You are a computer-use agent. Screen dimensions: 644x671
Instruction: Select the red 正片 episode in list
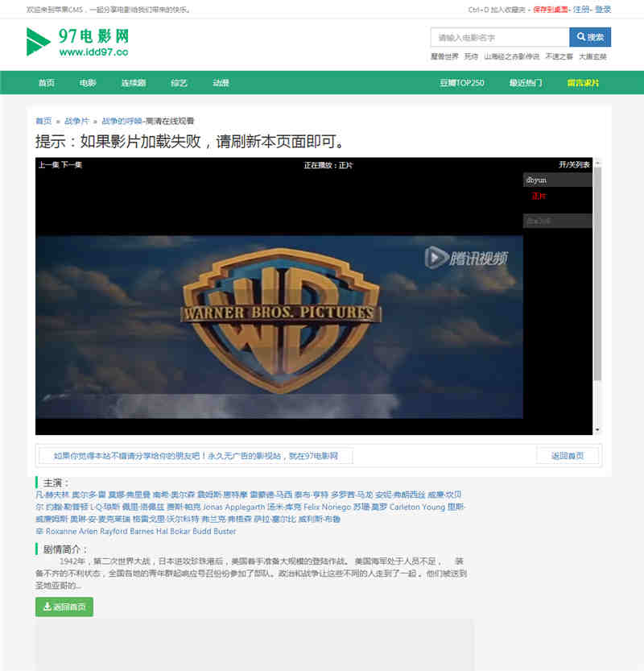pos(539,196)
